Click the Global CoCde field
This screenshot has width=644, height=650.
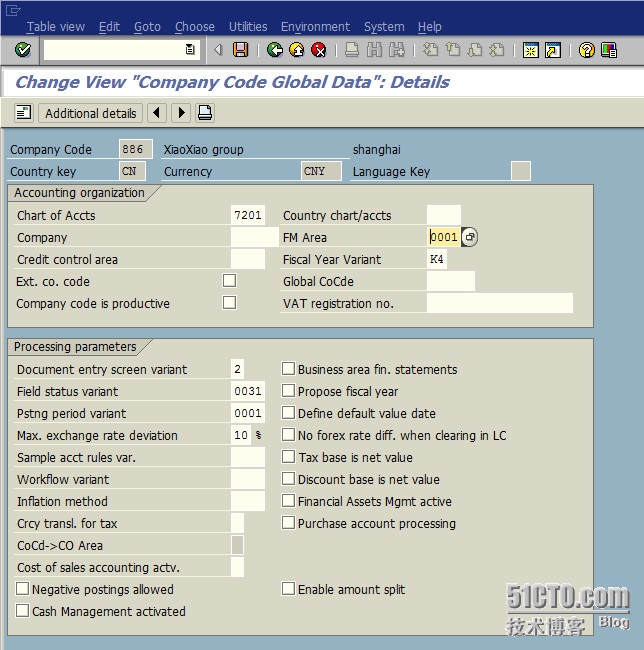pyautogui.click(x=451, y=281)
